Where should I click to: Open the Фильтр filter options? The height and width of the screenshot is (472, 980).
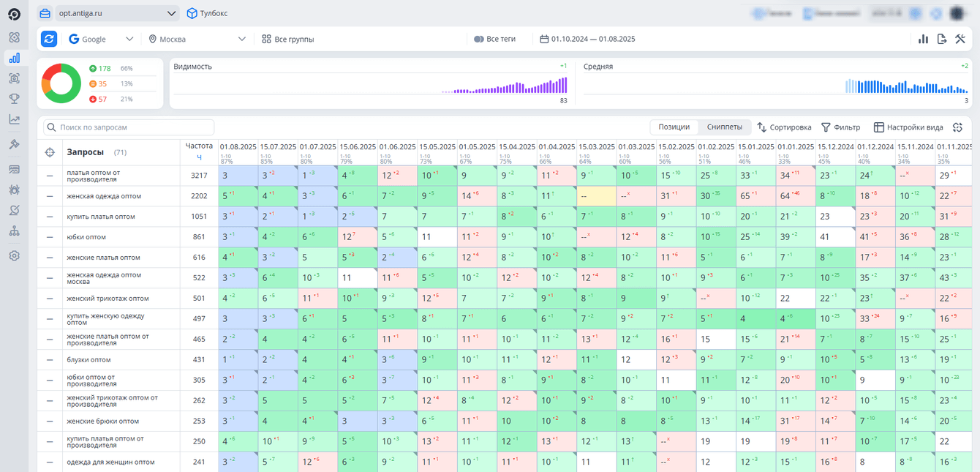tap(840, 127)
